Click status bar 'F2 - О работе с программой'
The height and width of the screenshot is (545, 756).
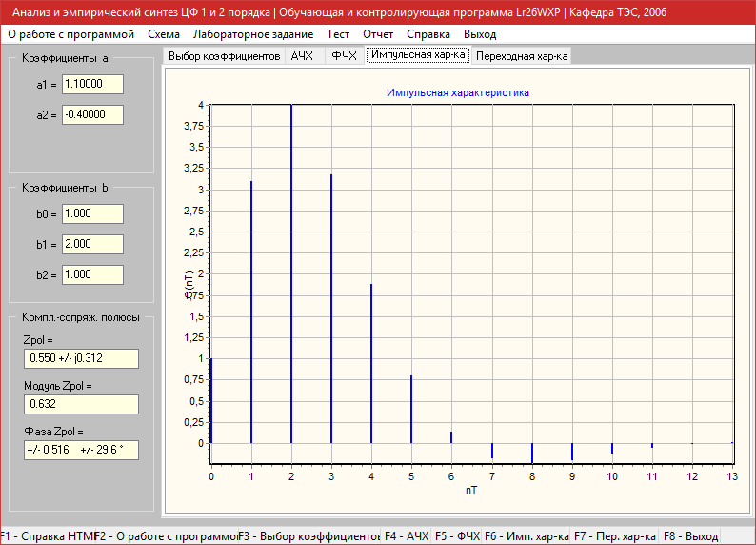[167, 536]
